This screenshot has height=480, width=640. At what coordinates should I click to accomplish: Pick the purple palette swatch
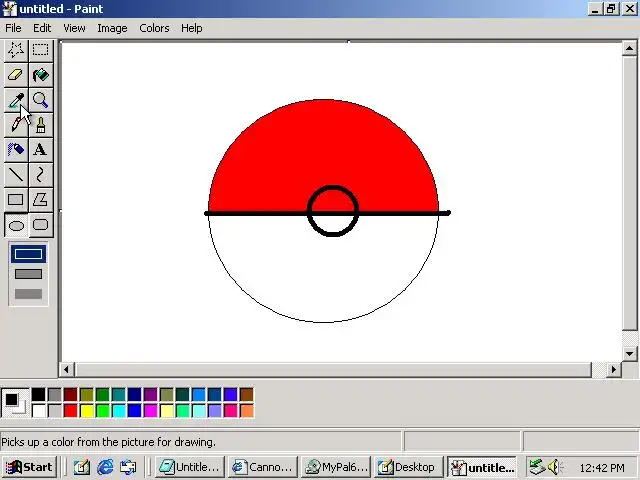click(x=150, y=395)
